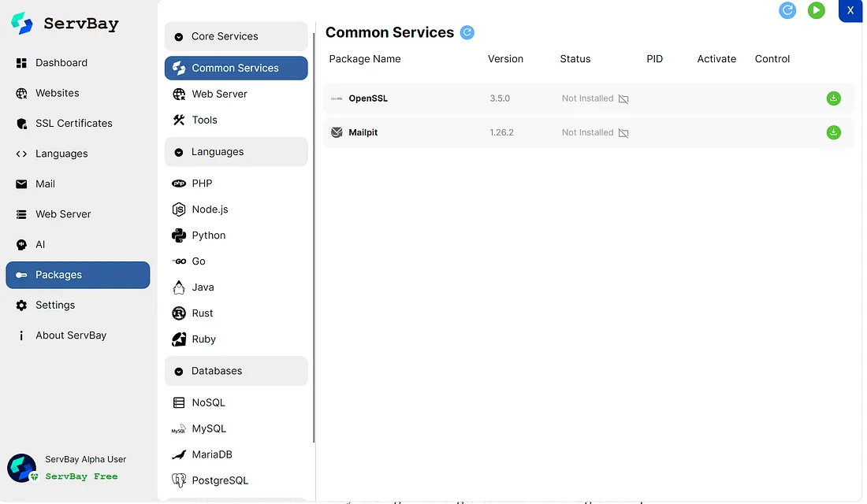The width and height of the screenshot is (867, 504).
Task: Click refresh icon beside Common Services title
Action: 467,32
